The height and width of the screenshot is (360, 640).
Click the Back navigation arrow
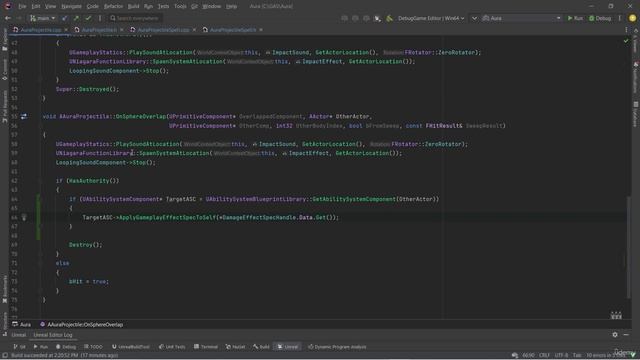coord(8,18)
